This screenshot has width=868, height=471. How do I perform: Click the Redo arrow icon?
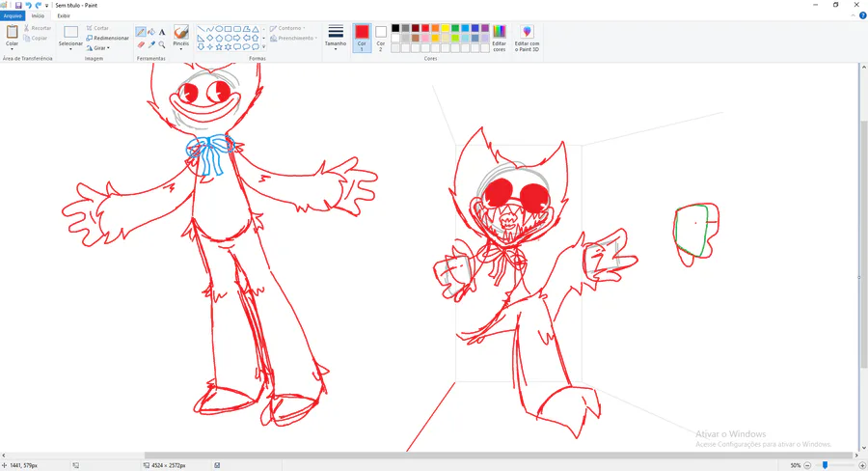[x=39, y=5]
